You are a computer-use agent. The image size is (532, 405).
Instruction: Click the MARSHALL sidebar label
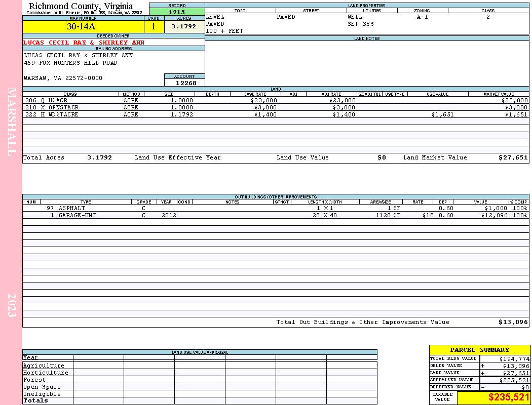[x=12, y=122]
